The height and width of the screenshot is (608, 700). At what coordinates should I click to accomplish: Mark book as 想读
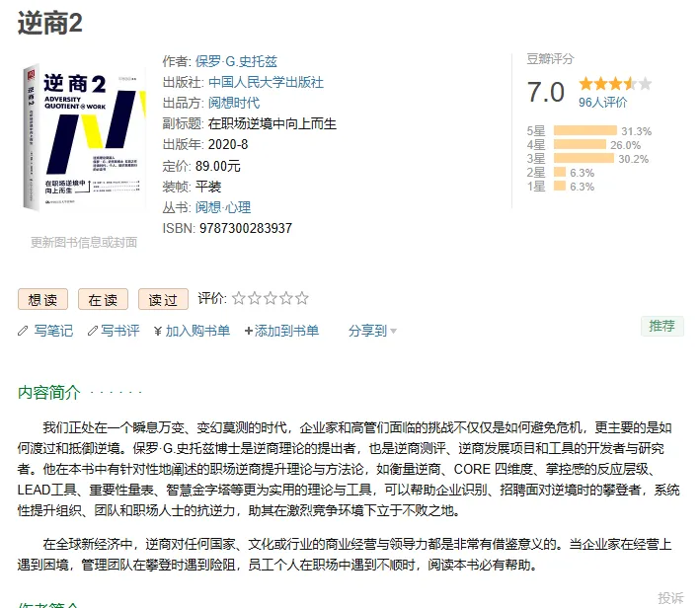pos(42,299)
